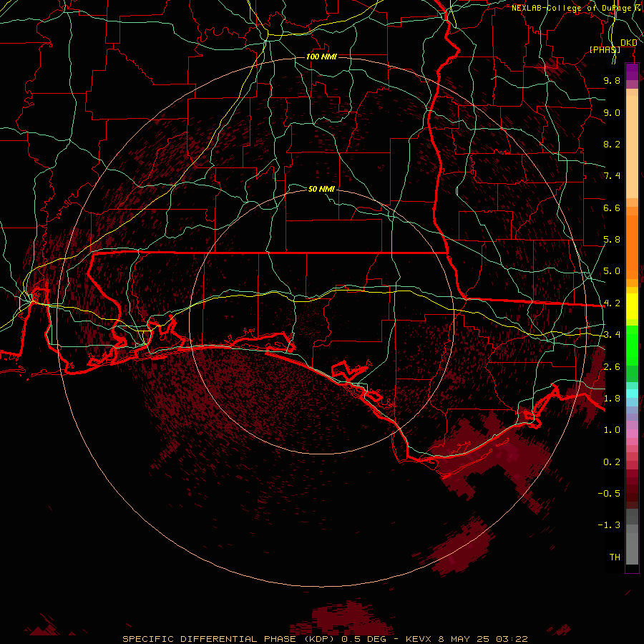644x644 pixels.
Task: Click the '8.2' legend value
Action: 612,144
